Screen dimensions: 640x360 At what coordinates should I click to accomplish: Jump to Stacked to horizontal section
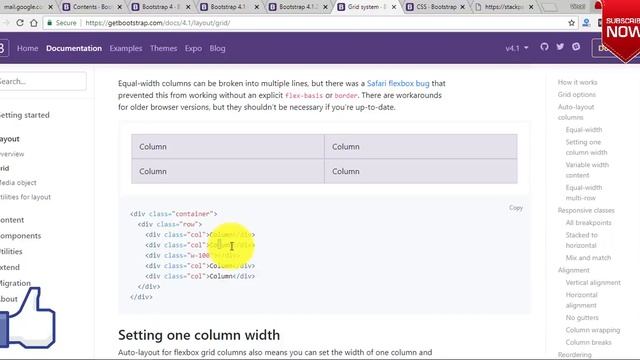(581, 240)
